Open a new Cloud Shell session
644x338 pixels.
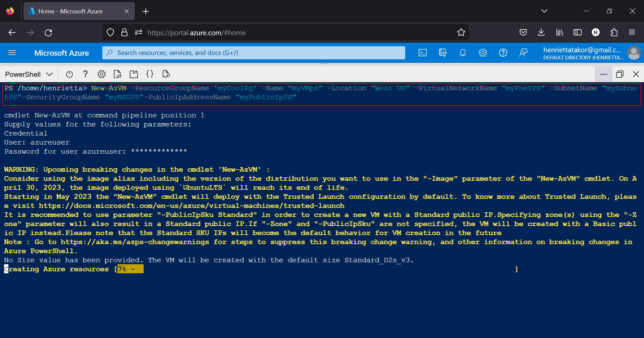(x=134, y=74)
